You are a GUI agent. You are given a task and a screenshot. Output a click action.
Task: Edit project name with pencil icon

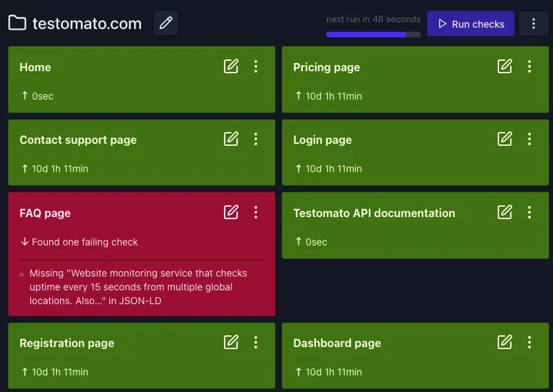tap(166, 23)
